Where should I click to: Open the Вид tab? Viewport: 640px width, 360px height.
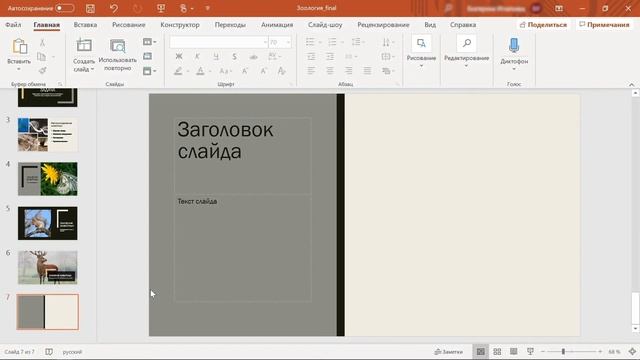(x=430, y=25)
